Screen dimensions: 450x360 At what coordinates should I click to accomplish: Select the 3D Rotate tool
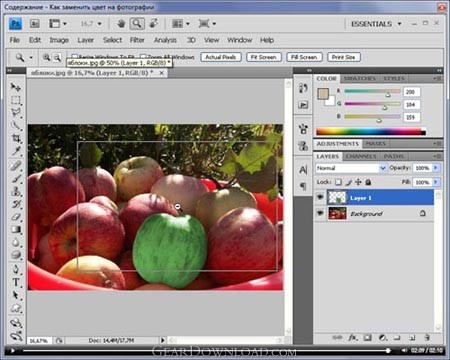pyautogui.click(x=16, y=323)
